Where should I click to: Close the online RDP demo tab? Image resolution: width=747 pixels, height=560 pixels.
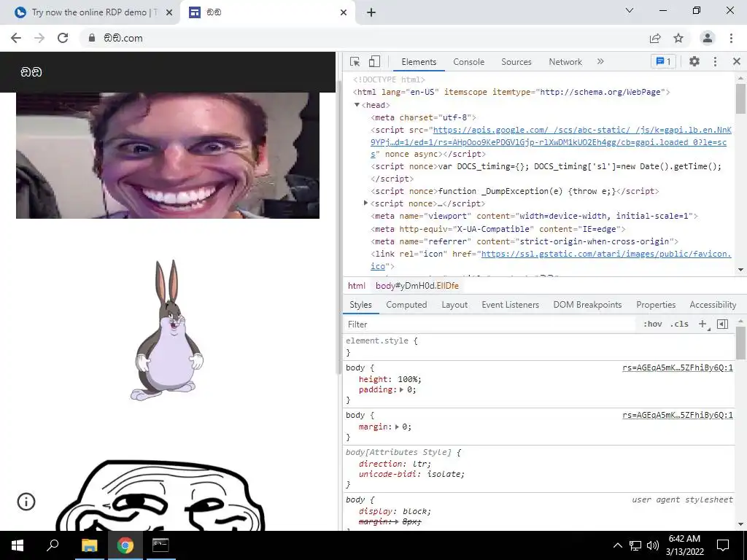[x=169, y=13]
